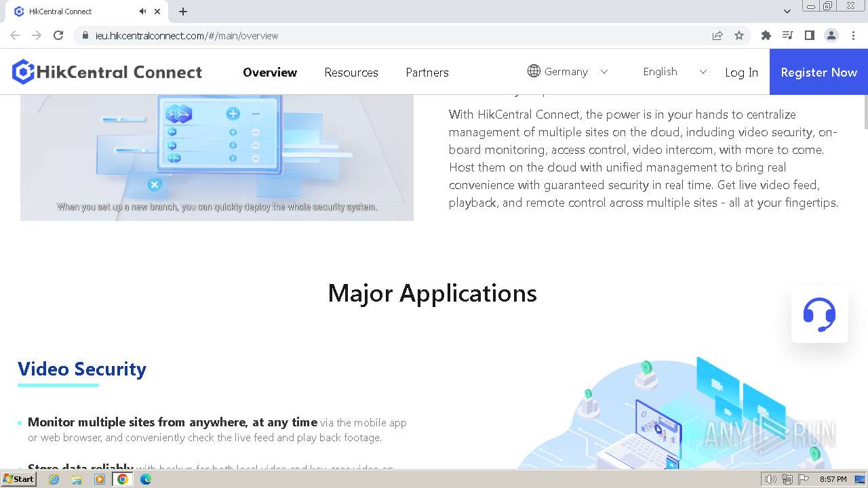Viewport: 868px width, 488px height.
Task: Open the network tray icon
Action: [787, 479]
